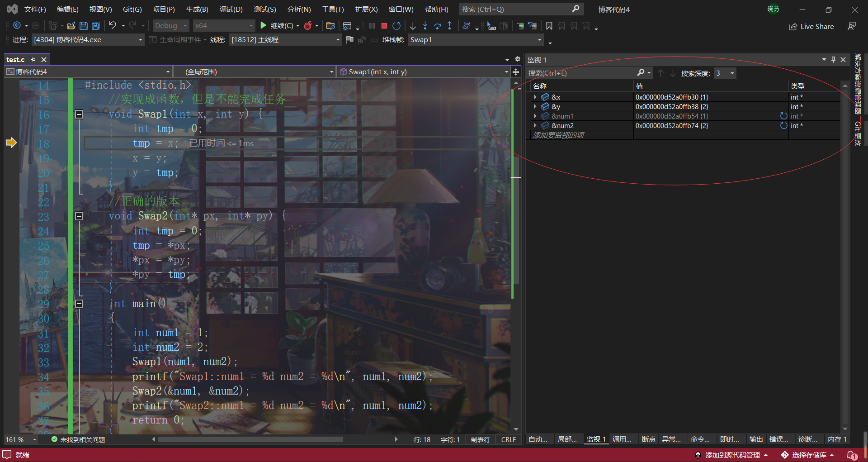Click the Live Share button
The image size is (868, 462).
(x=811, y=26)
